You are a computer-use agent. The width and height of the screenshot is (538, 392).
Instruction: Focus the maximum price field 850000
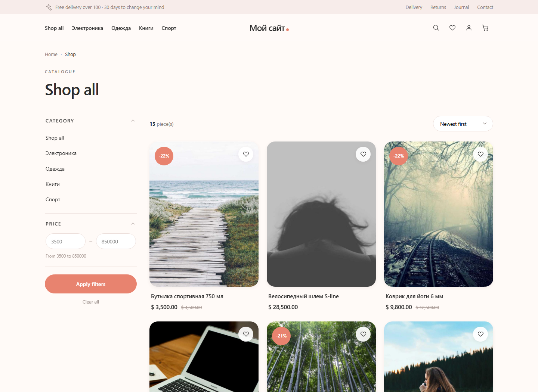[116, 241]
